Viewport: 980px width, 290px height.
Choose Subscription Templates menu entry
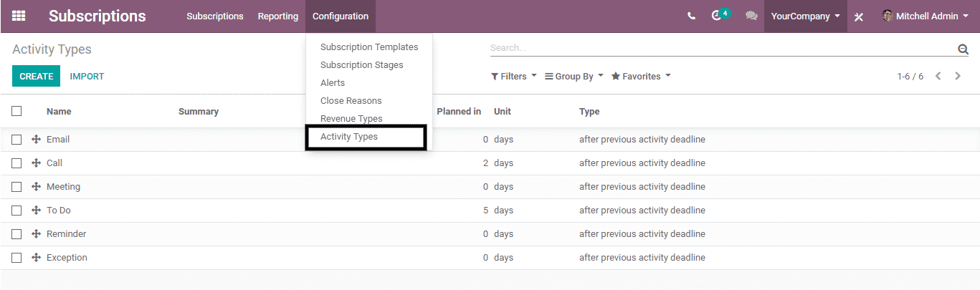coord(369,47)
